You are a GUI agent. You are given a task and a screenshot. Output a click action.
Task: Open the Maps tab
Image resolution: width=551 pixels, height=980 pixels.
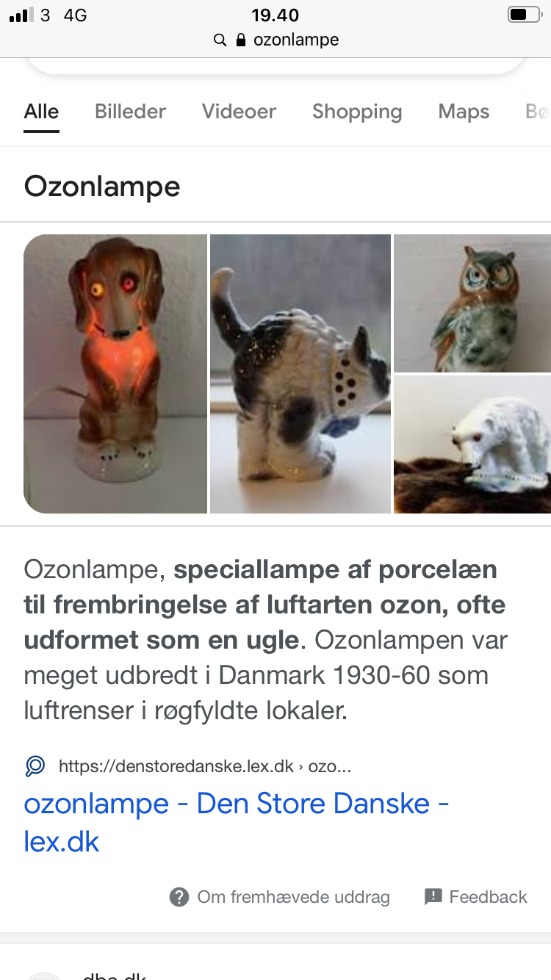(x=464, y=112)
